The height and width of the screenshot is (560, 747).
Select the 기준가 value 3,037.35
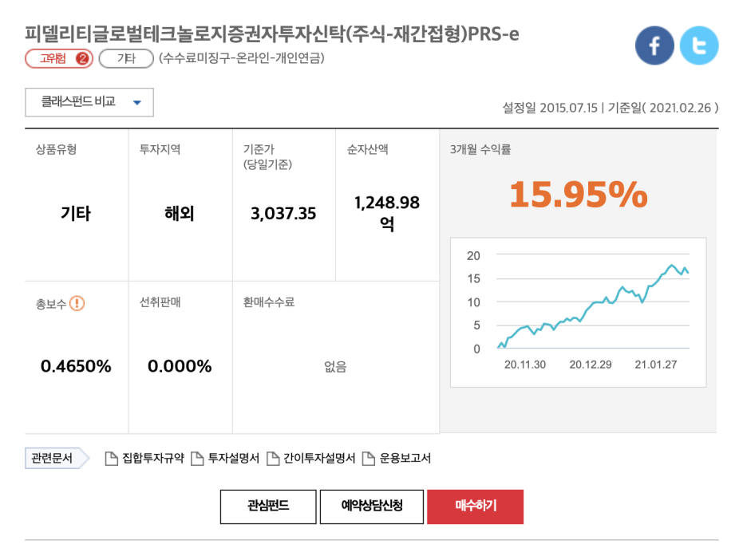283,213
